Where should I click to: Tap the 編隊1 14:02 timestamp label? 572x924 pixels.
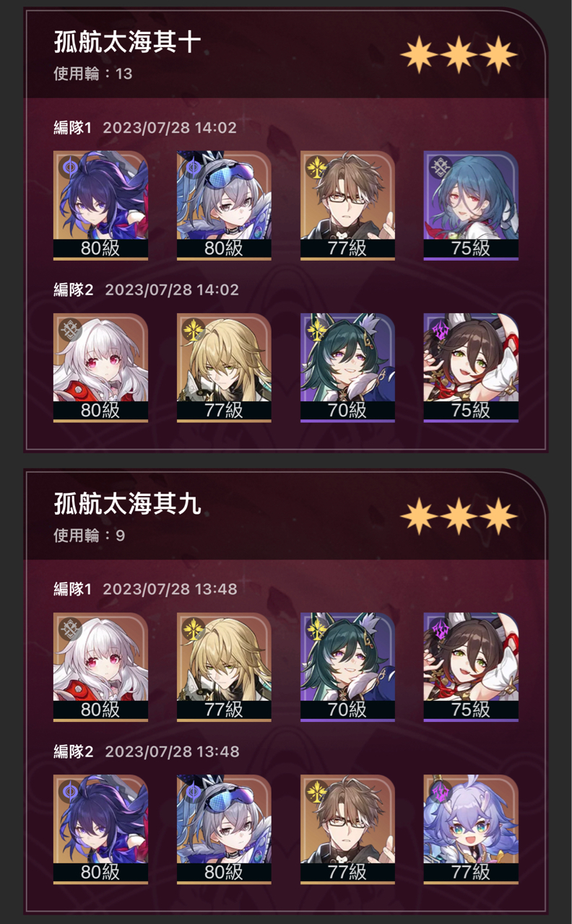[170, 128]
